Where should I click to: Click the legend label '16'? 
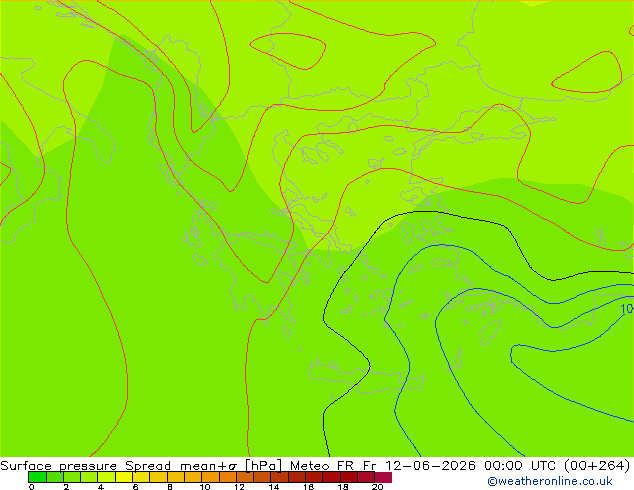tap(309, 487)
